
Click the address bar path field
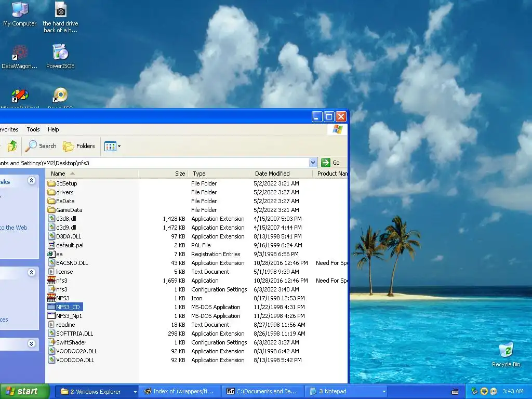click(154, 163)
